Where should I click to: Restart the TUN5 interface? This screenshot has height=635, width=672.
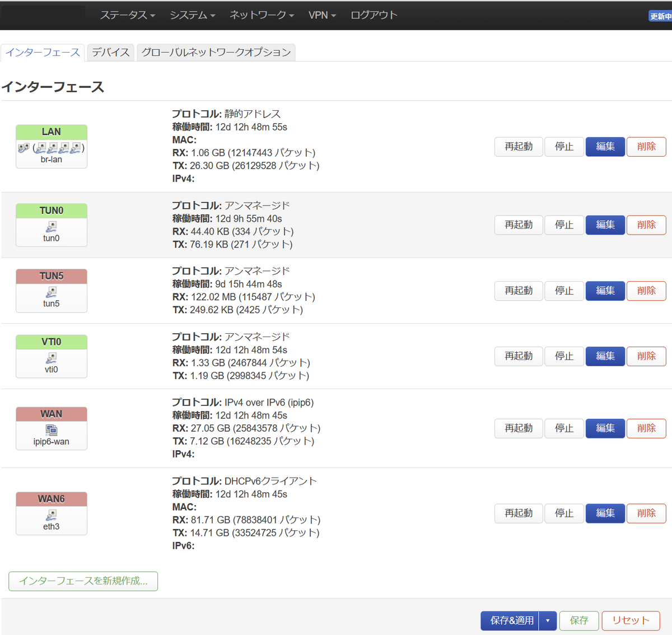click(519, 291)
